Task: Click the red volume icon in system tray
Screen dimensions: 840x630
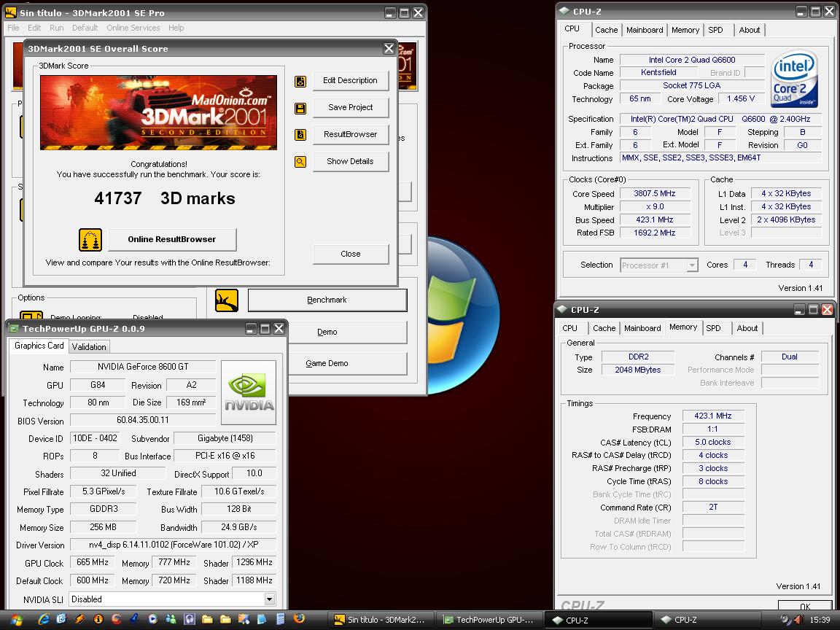Action: point(798,620)
